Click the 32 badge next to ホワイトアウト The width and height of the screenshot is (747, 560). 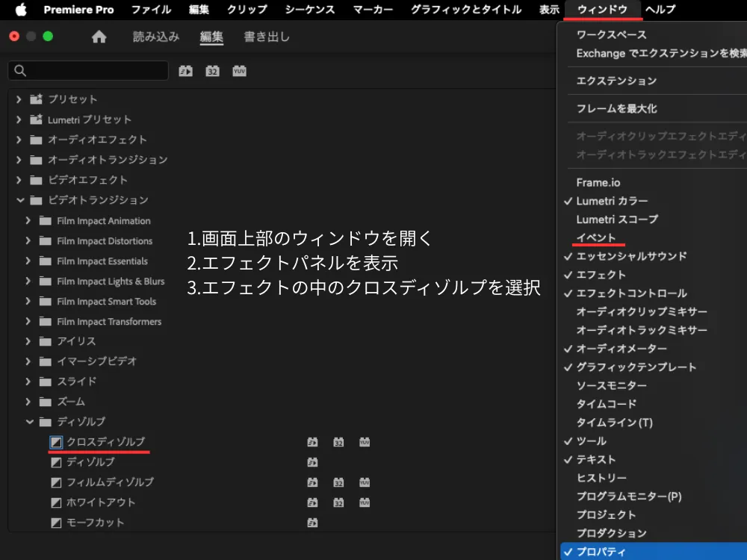point(338,503)
